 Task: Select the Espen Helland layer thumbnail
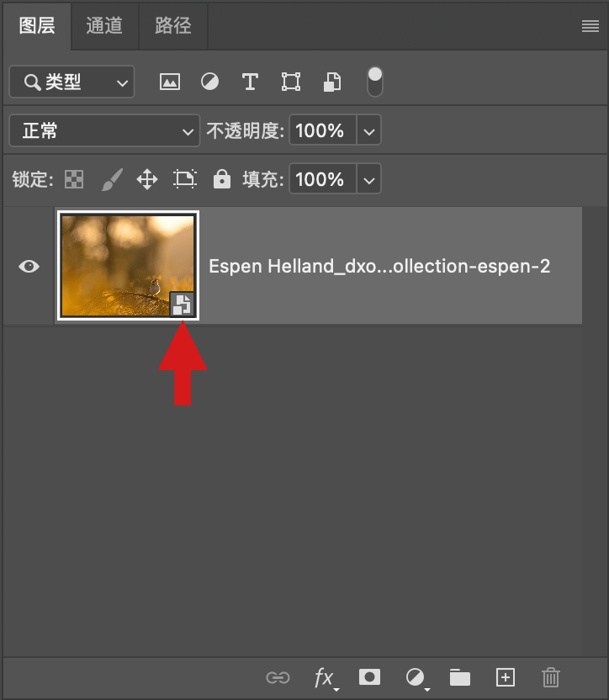click(128, 266)
